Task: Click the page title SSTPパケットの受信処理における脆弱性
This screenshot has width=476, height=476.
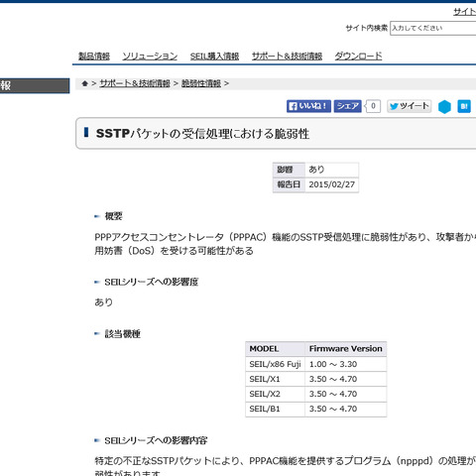Action: (x=202, y=134)
